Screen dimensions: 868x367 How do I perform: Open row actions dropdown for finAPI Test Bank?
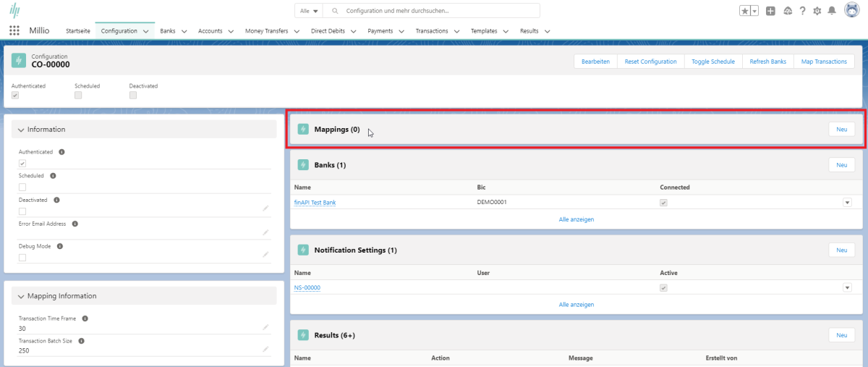click(x=847, y=203)
